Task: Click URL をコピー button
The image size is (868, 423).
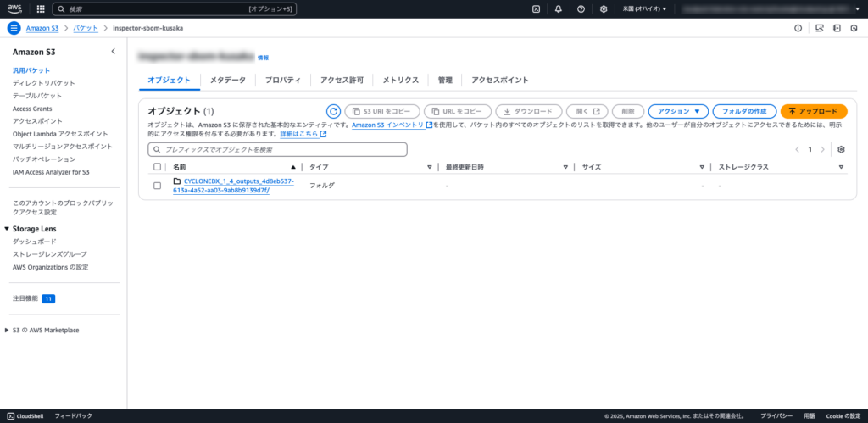Action: 457,111
